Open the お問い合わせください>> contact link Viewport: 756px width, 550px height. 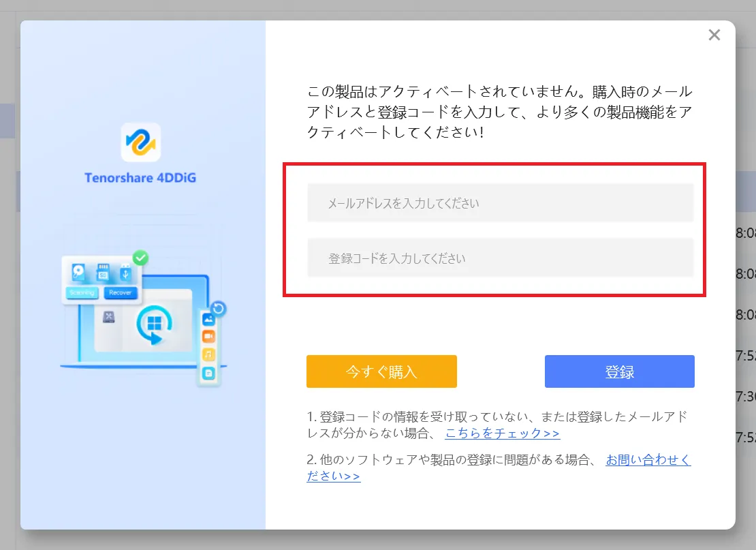pyautogui.click(x=648, y=460)
